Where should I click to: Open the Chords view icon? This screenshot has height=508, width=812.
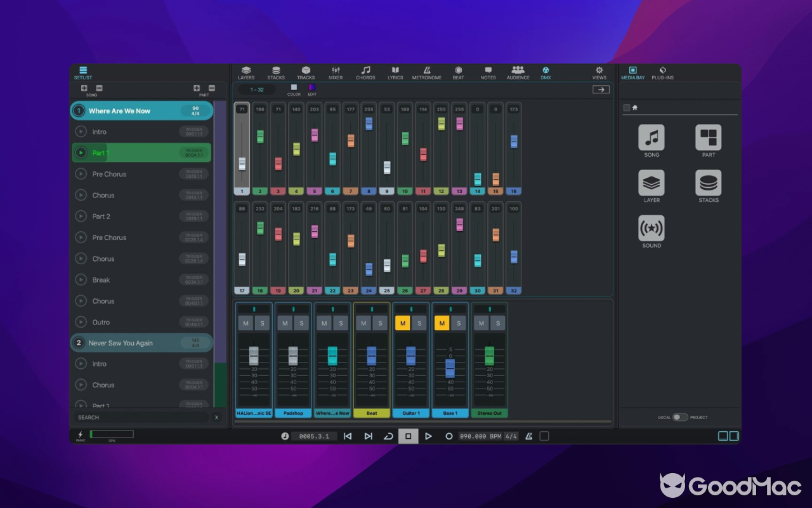point(365,72)
